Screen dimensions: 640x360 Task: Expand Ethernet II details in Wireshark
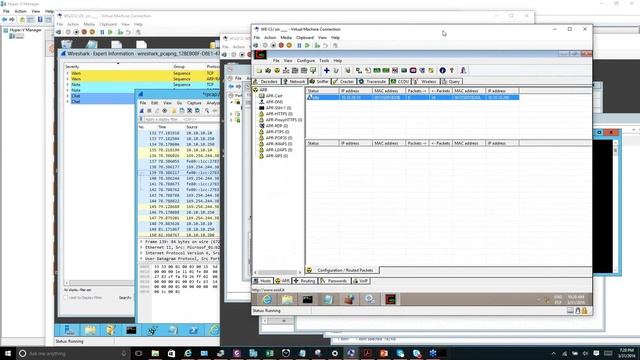[141, 247]
